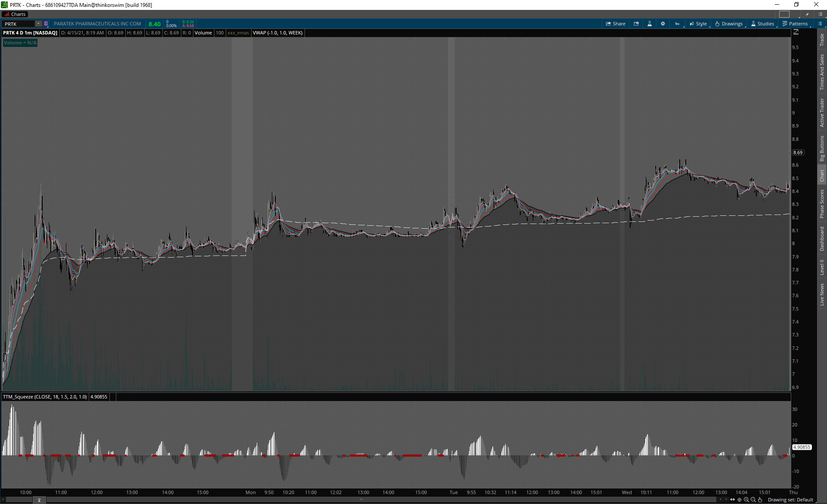Open the PRTK symbol dropdown arrow
The image size is (827, 504).
point(38,24)
